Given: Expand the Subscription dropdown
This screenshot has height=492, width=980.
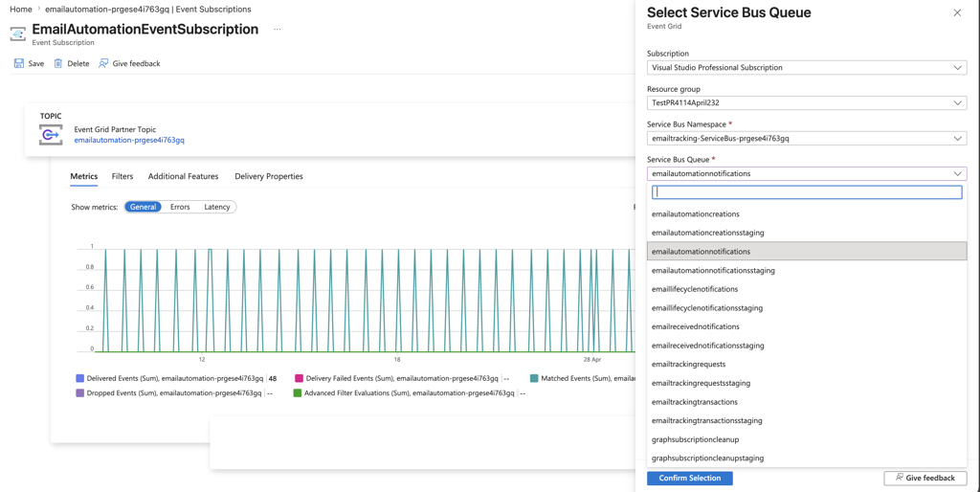Looking at the screenshot, I should [x=807, y=68].
